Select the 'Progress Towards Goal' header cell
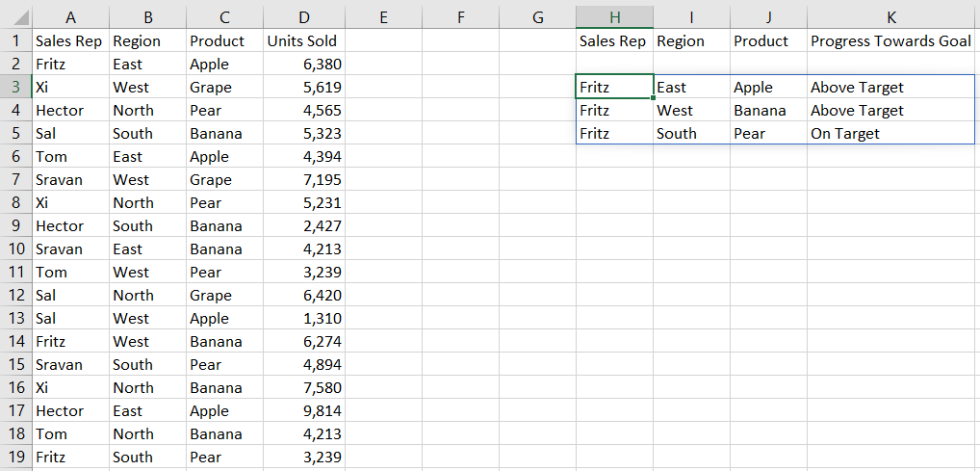Screen dimensions: 980x471 tap(890, 41)
